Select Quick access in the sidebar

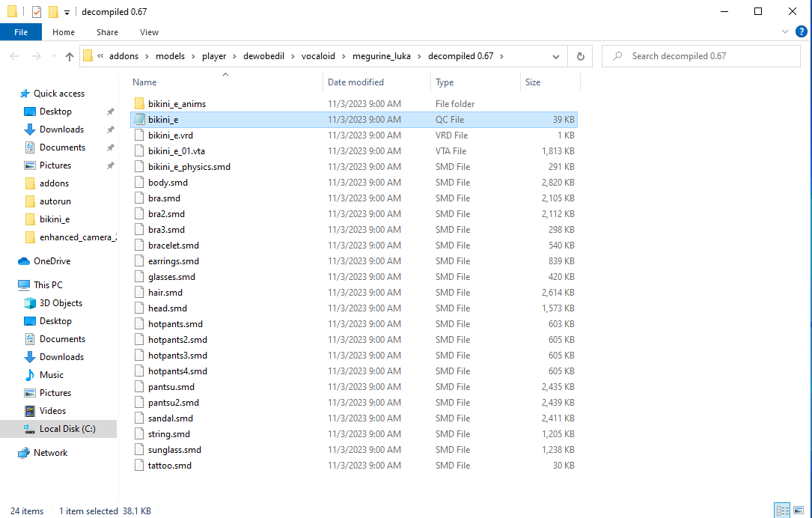point(59,94)
